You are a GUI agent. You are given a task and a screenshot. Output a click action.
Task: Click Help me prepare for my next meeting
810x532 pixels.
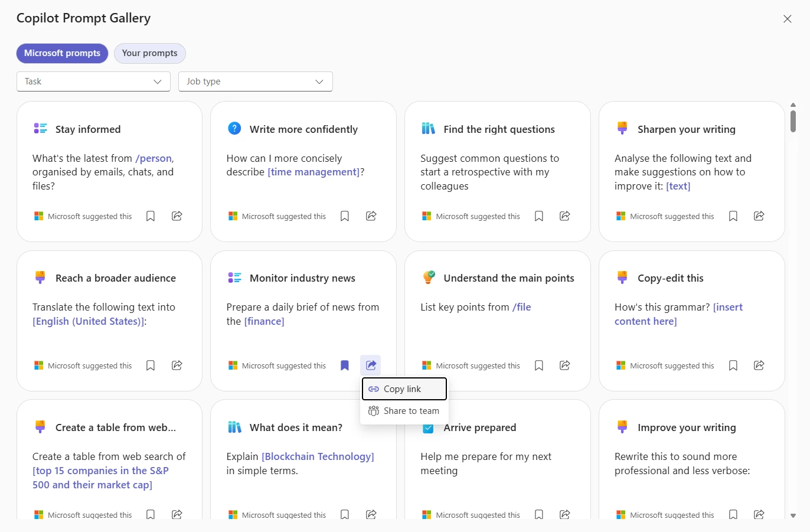click(486, 464)
